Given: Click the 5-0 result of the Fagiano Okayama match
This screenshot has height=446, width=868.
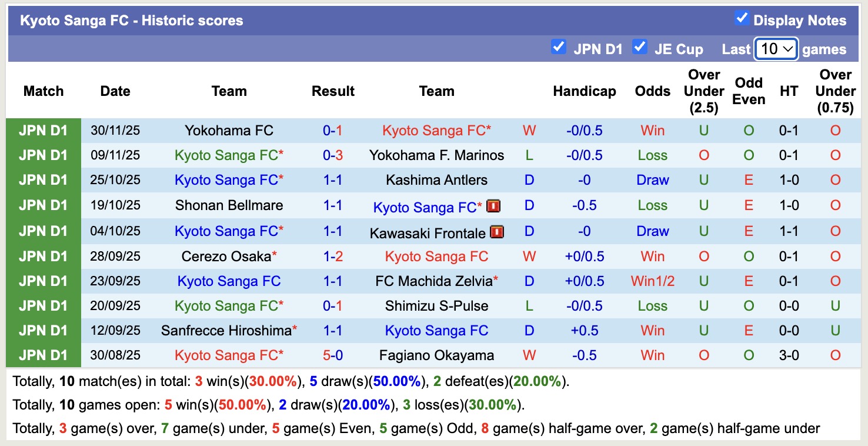Looking at the screenshot, I should (x=333, y=355).
